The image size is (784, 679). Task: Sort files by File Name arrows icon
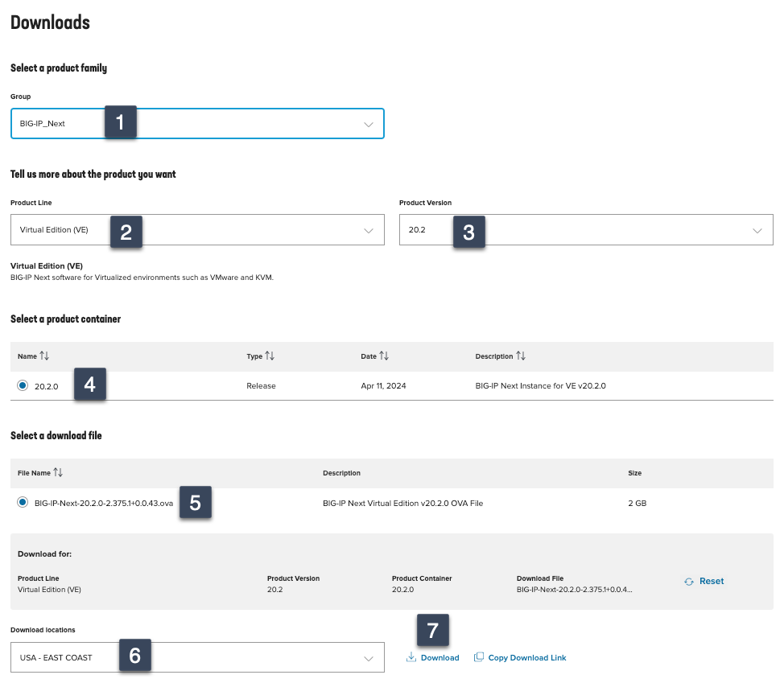coord(59,472)
